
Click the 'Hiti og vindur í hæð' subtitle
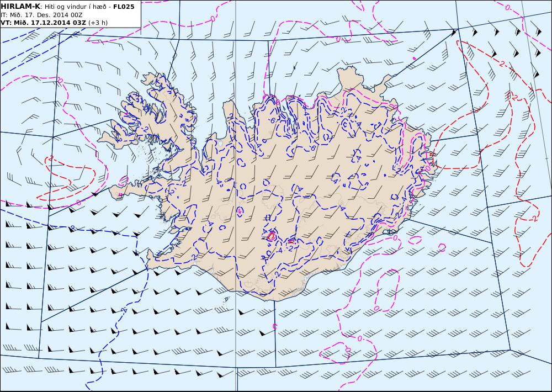pyautogui.click(x=76, y=7)
